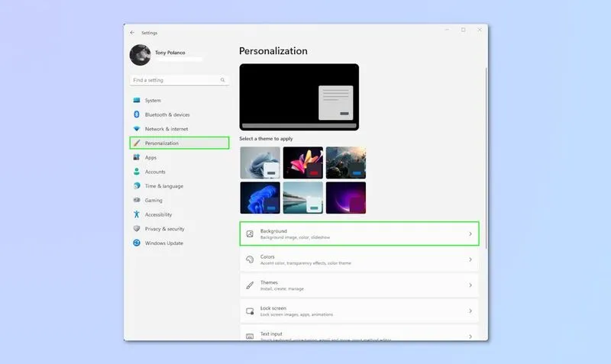Viewport: 611px width, 364px height.
Task: Click the search magnifier icon
Action: (x=222, y=80)
